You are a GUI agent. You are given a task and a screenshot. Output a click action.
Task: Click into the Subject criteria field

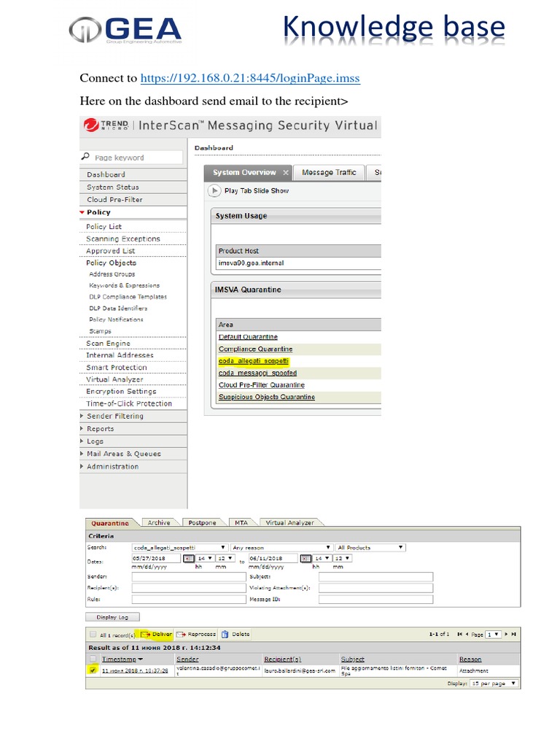pos(376,577)
